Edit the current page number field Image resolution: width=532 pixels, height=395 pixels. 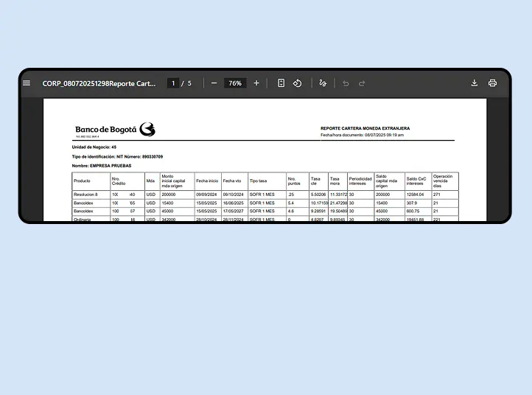[173, 83]
